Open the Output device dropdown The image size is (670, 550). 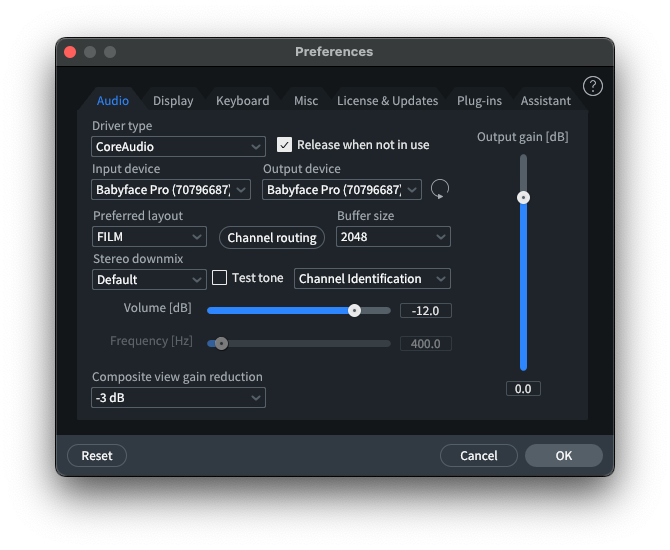tap(342, 189)
